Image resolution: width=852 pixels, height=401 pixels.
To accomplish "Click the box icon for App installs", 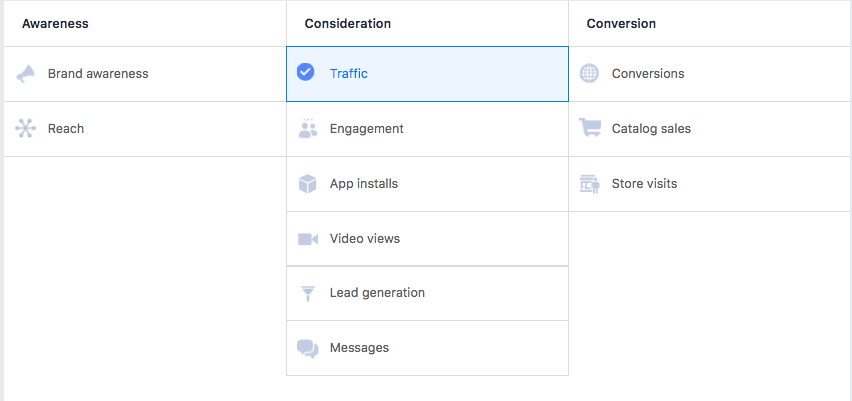I will coord(307,184).
